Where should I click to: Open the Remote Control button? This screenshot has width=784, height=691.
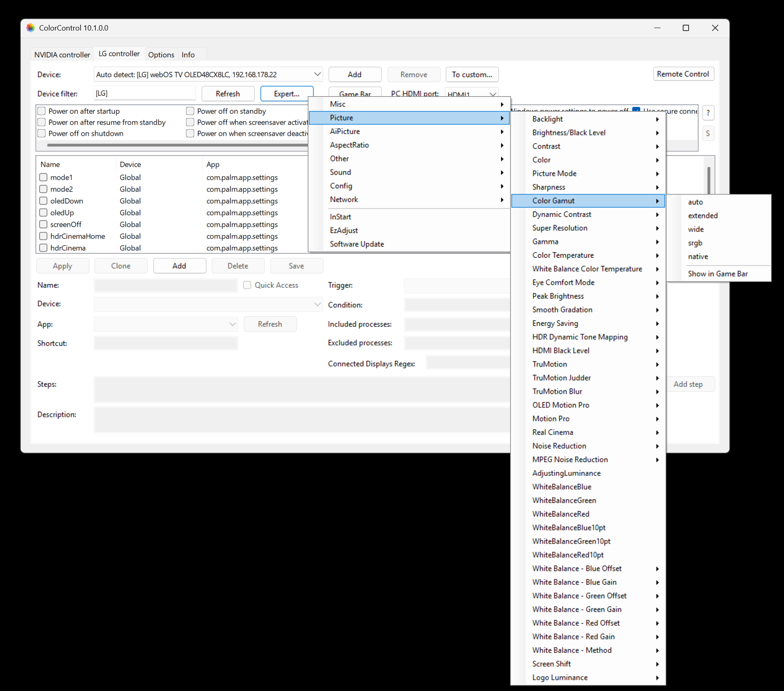[683, 74]
